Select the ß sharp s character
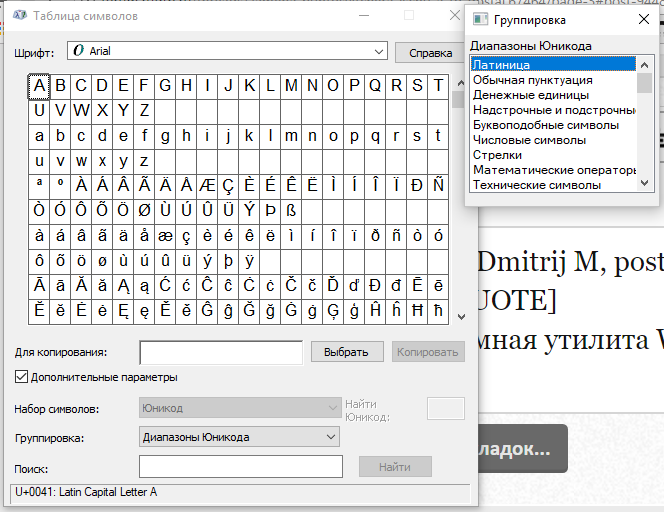Screen dimensions: 664x512 pyautogui.click(x=291, y=211)
